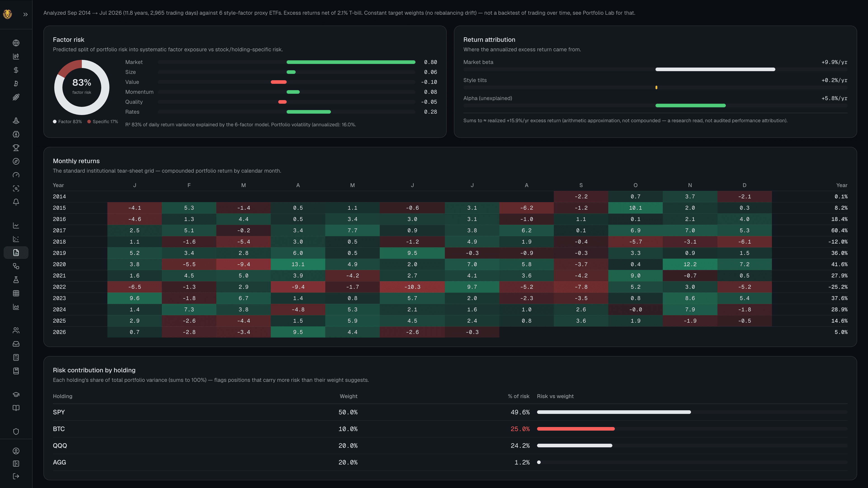Click BTC's red 25.0% risk value
The image size is (868, 488).
pyautogui.click(x=520, y=429)
